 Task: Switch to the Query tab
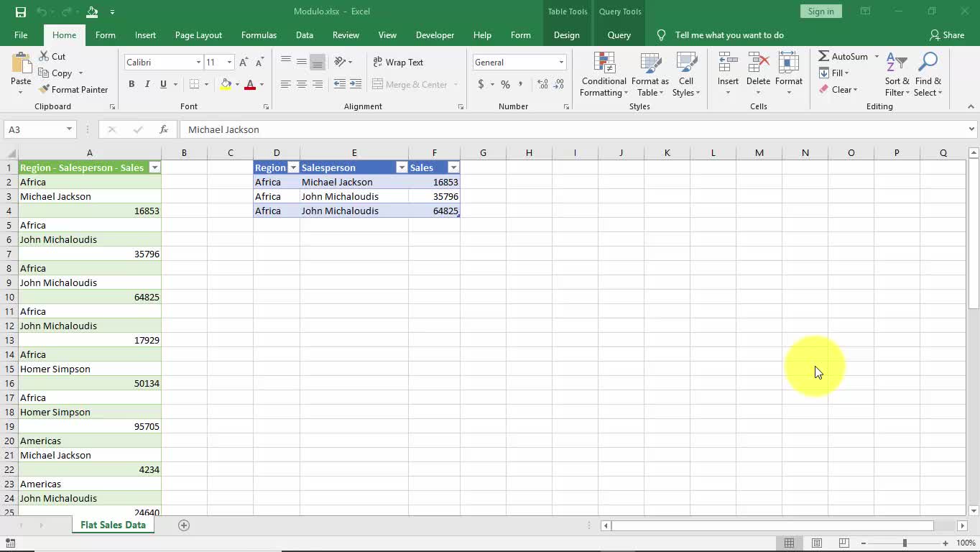[619, 35]
